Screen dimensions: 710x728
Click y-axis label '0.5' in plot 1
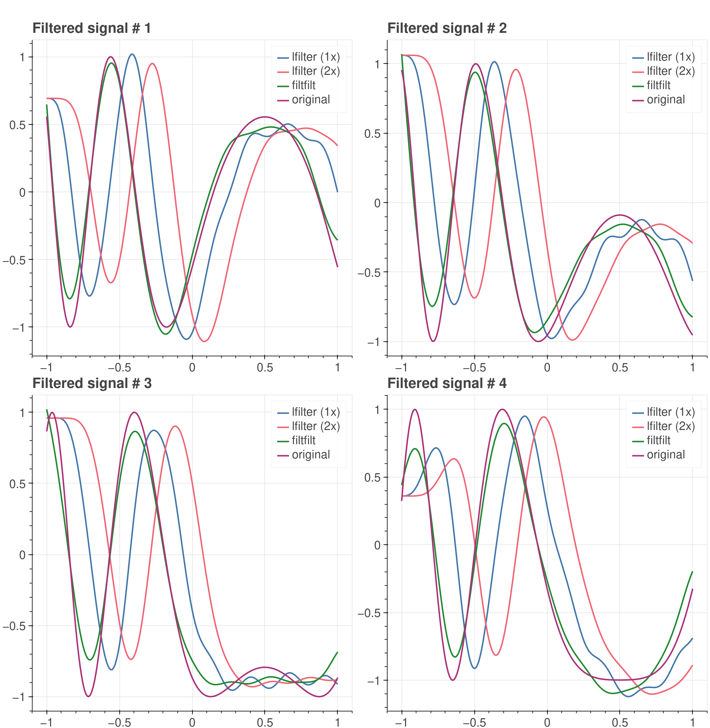[17, 125]
